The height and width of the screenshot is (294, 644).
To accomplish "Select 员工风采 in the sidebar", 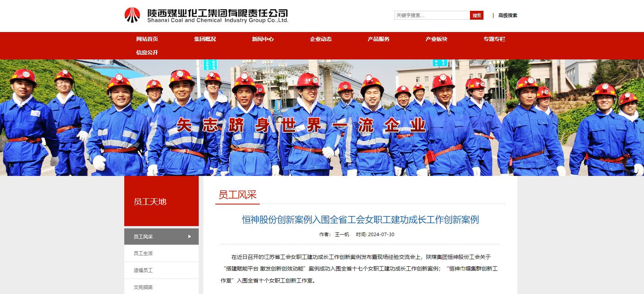I will [x=144, y=237].
